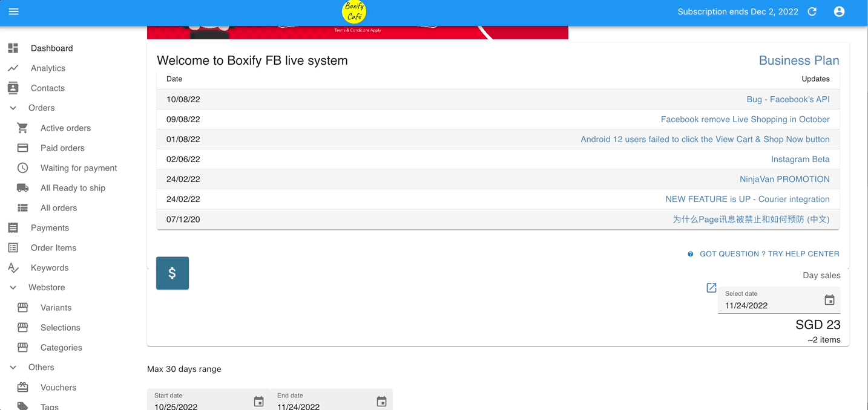The image size is (868, 410).
Task: Click the Waiting for payment clock icon
Action: [x=23, y=168]
